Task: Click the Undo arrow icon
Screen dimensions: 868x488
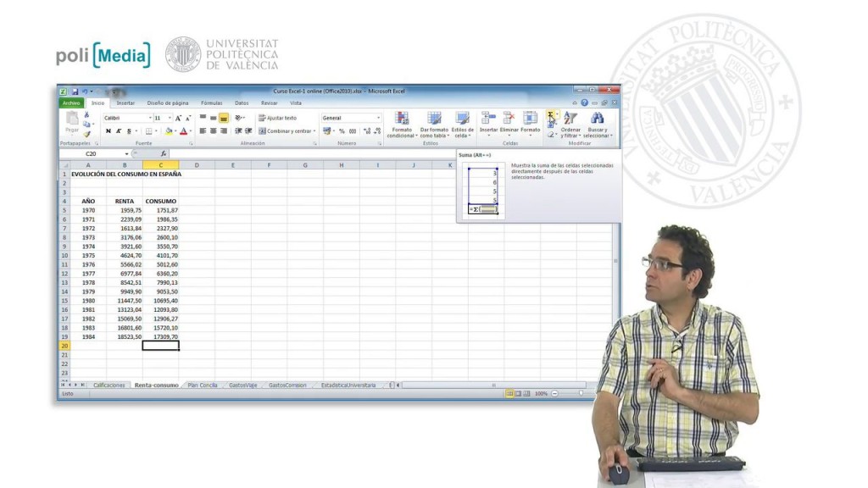Action: pos(85,91)
